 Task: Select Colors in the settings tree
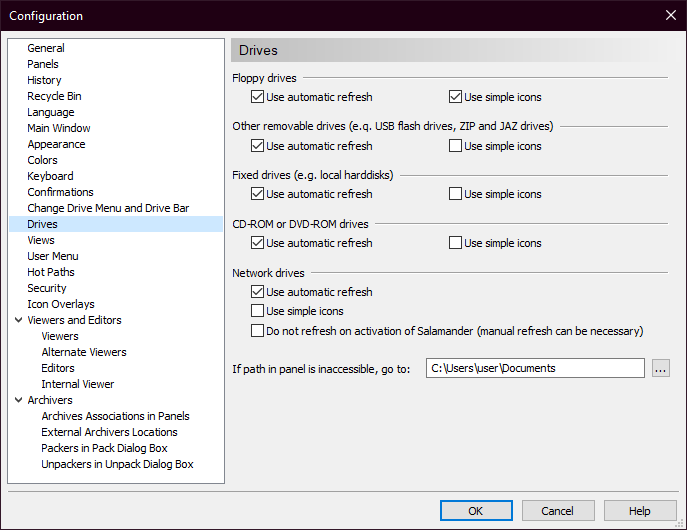click(42, 160)
